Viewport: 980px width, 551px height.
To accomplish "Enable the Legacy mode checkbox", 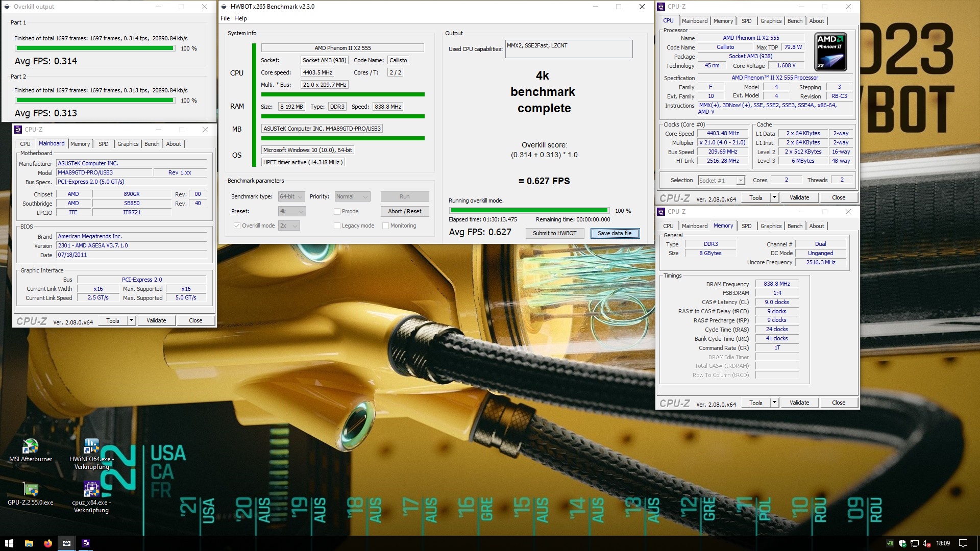I will [x=337, y=226].
